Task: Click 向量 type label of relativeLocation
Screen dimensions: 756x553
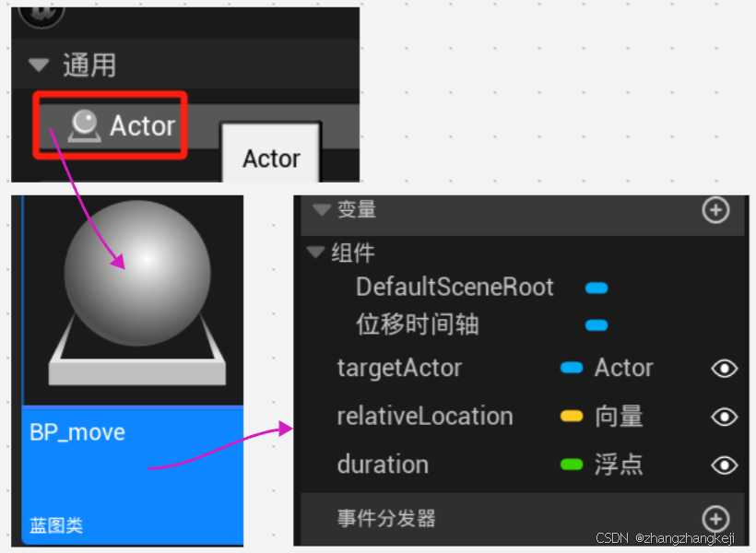Action: point(619,417)
